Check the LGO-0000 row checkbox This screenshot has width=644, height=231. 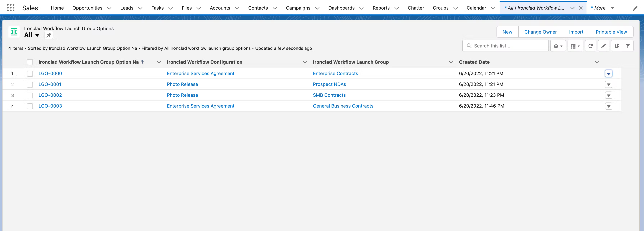coord(30,74)
